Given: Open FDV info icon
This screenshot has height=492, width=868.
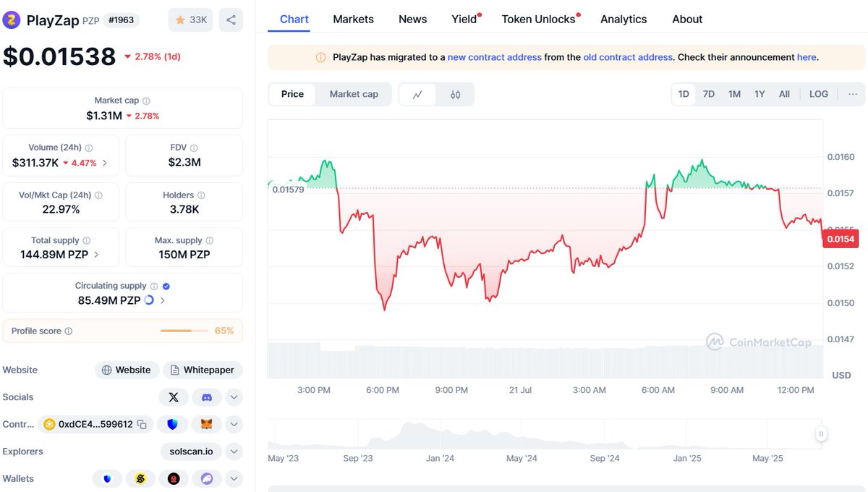Looking at the screenshot, I should pyautogui.click(x=195, y=148).
